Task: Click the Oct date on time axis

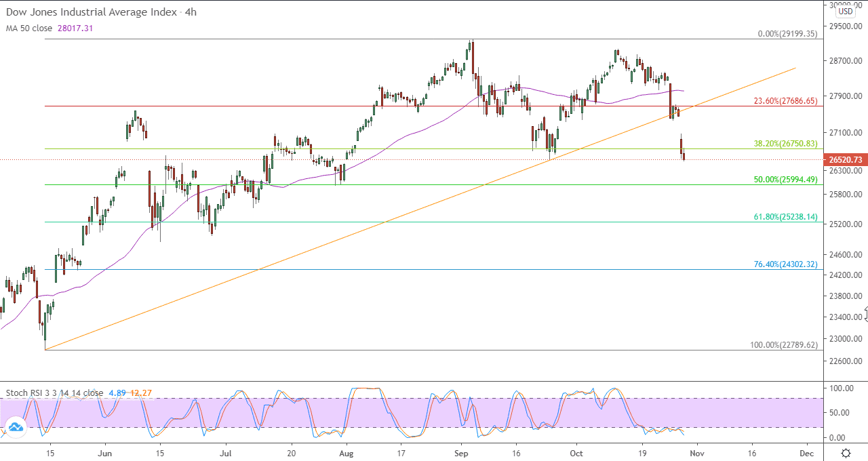Action: point(576,452)
